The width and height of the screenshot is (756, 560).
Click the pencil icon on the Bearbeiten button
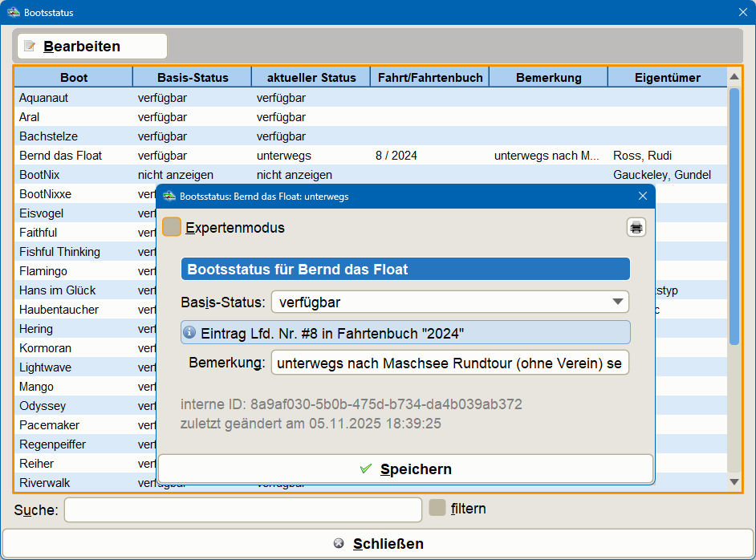(x=30, y=46)
